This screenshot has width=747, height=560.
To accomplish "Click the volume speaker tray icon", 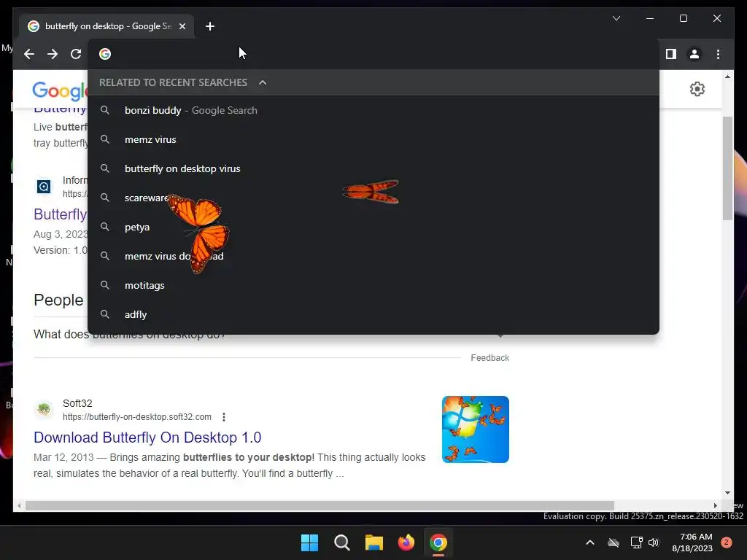I will (x=654, y=542).
